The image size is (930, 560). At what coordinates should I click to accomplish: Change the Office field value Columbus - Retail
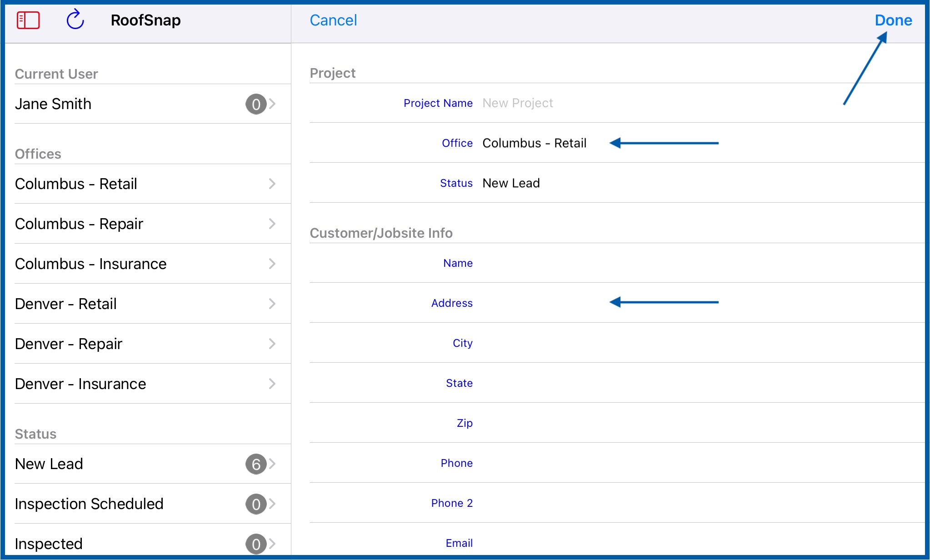coord(534,143)
